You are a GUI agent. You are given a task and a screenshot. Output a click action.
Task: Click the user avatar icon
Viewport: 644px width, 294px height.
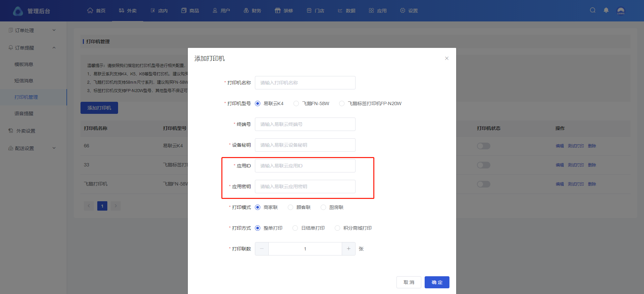[x=621, y=11]
